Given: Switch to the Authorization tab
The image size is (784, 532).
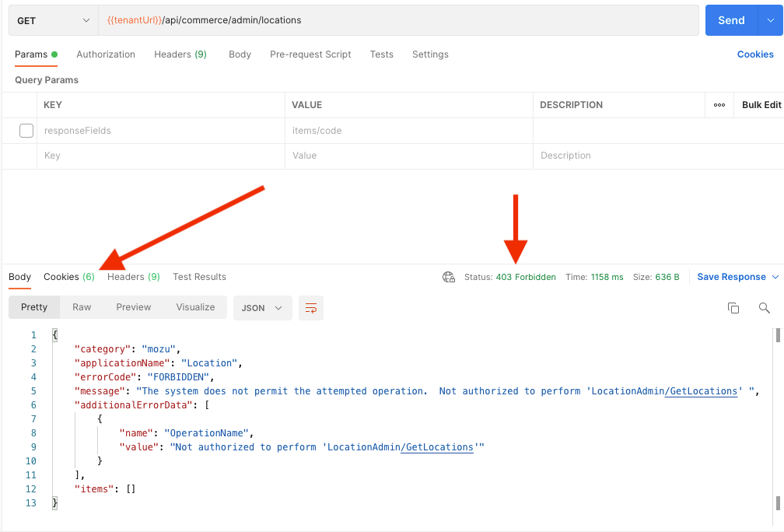Looking at the screenshot, I should (x=106, y=54).
